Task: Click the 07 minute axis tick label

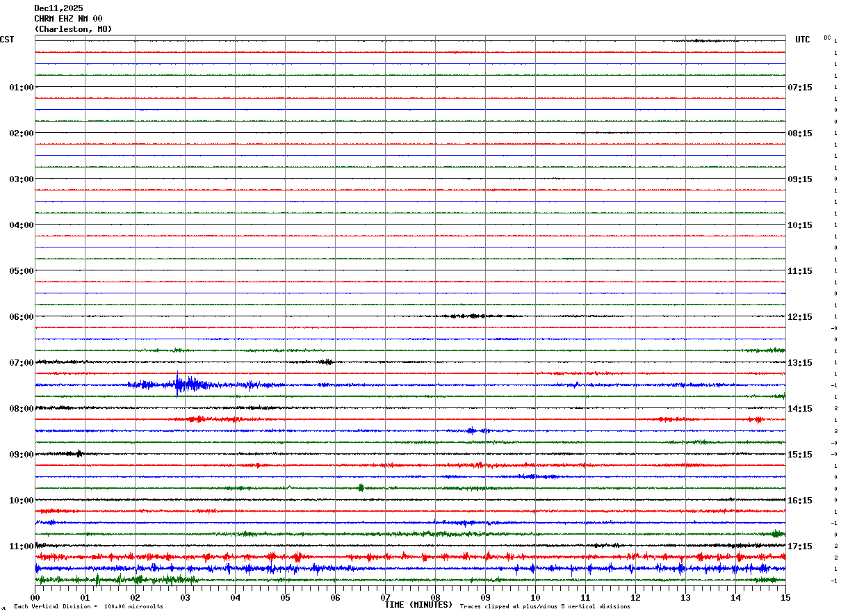Action: [x=386, y=597]
